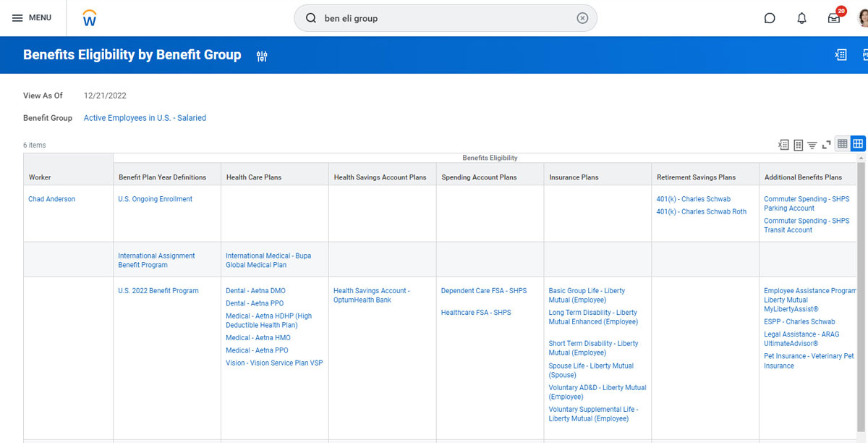Focus the search field containing 'ben eli group'
This screenshot has height=443, width=868.
(x=445, y=18)
